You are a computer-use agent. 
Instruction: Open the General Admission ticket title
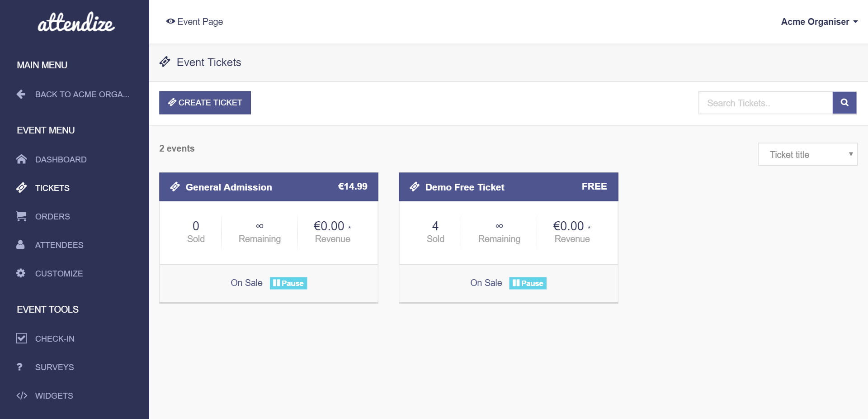(228, 187)
